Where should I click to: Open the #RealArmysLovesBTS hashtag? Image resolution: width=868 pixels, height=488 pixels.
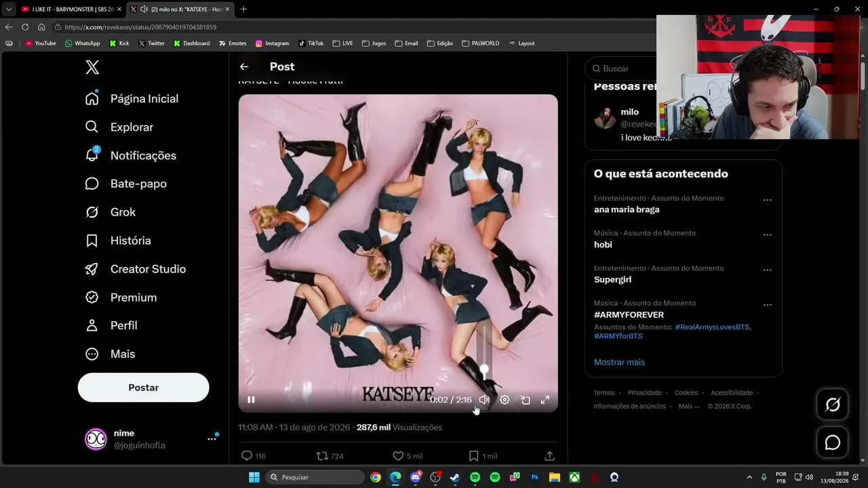713,327
